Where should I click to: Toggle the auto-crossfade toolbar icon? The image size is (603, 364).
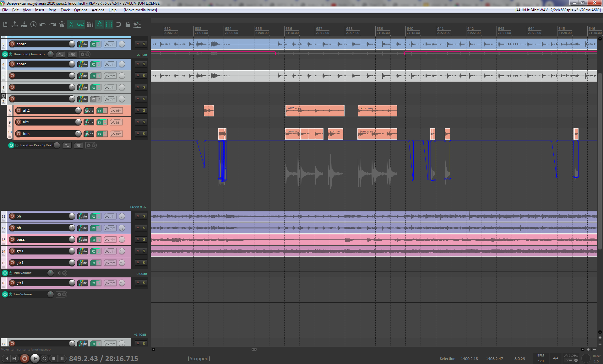click(x=71, y=24)
